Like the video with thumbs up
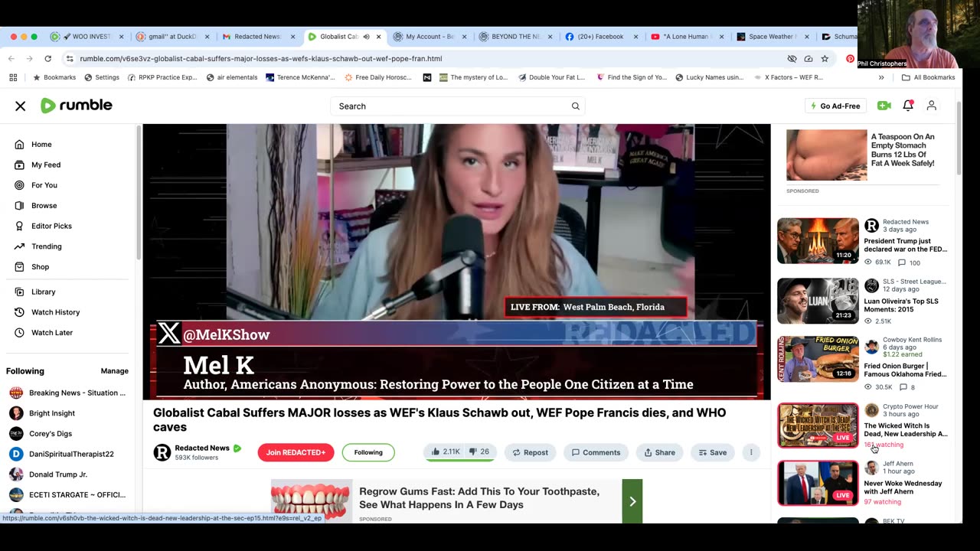Screen dimensions: 980x551 (445, 452)
